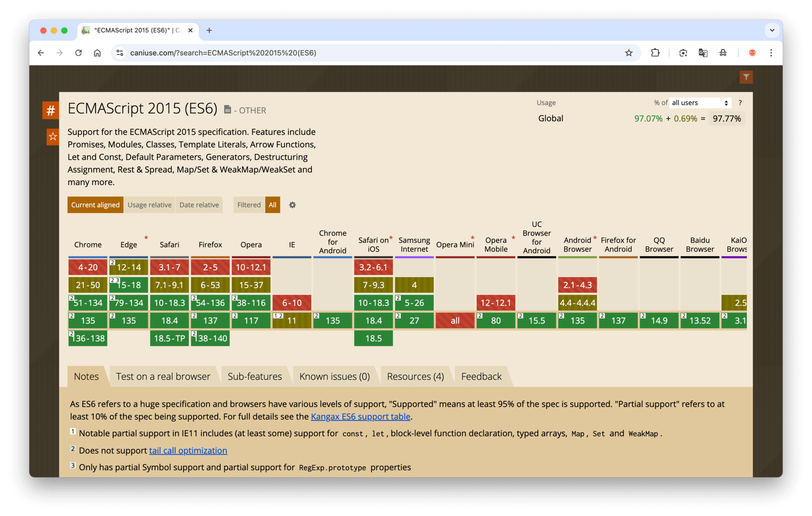The height and width of the screenshot is (516, 812).
Task: Open the 'all users' usage dropdown
Action: (700, 103)
